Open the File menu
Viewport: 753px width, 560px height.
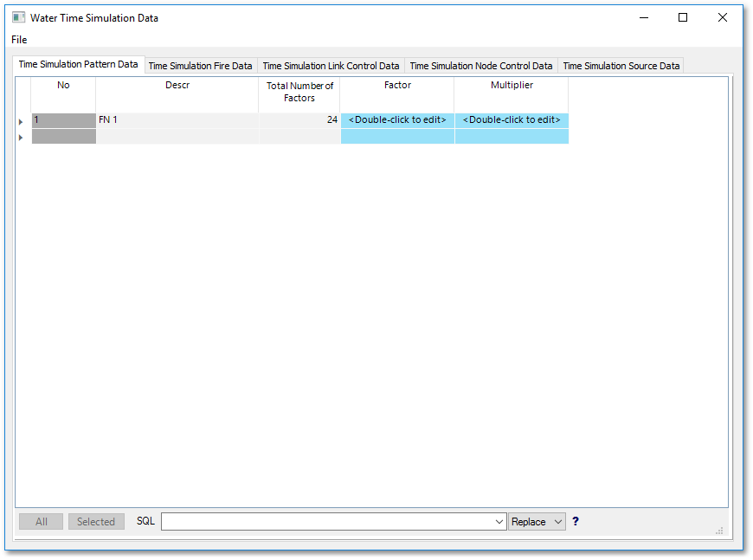point(19,40)
